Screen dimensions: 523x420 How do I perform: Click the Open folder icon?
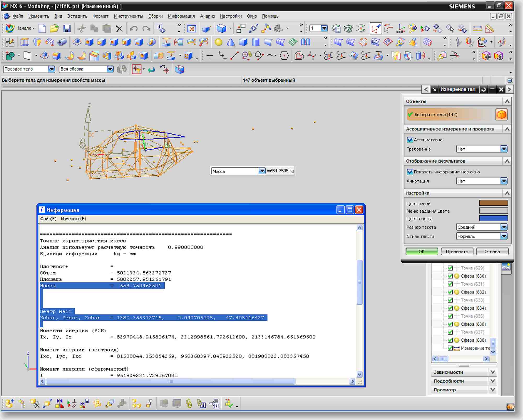coord(54,28)
